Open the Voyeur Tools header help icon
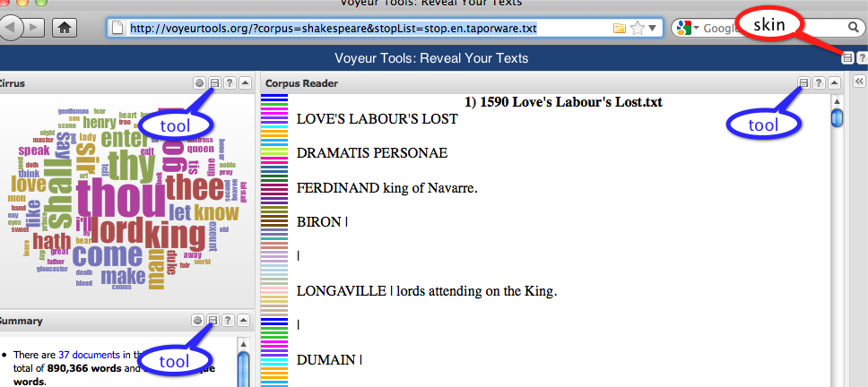Screen dimensions: 868x387 [x=863, y=58]
